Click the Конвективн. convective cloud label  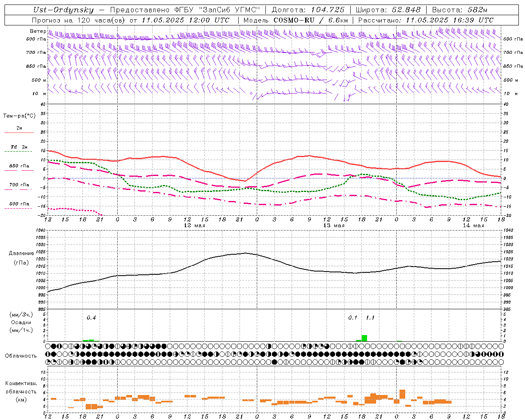pos(21,383)
